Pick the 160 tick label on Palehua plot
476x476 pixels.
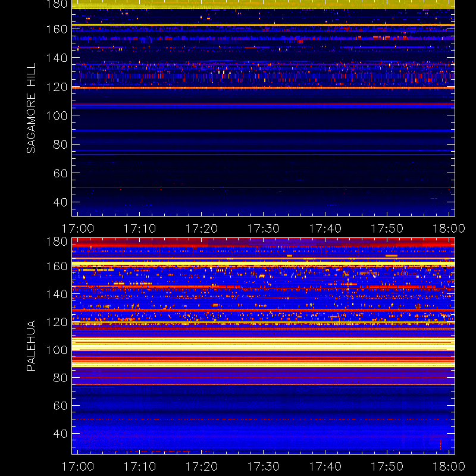tap(57, 266)
